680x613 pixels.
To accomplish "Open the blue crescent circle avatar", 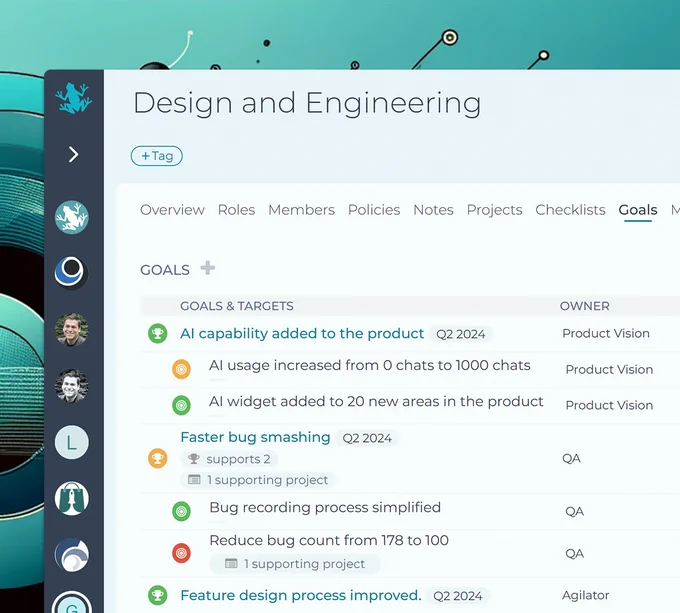I will (x=72, y=273).
